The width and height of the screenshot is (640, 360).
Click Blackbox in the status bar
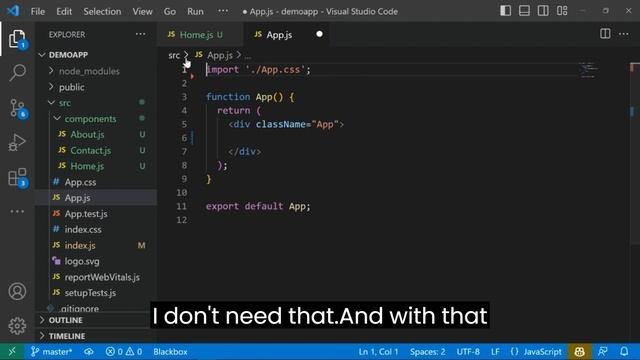point(170,351)
